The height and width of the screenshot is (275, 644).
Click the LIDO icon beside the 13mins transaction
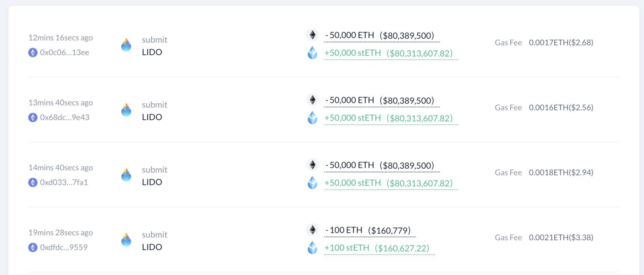(126, 110)
